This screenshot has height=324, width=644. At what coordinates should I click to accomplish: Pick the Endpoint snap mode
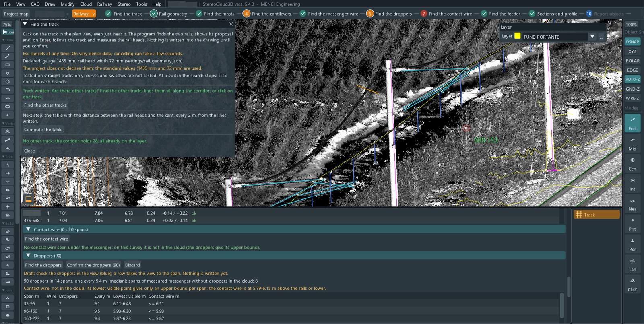tap(632, 123)
